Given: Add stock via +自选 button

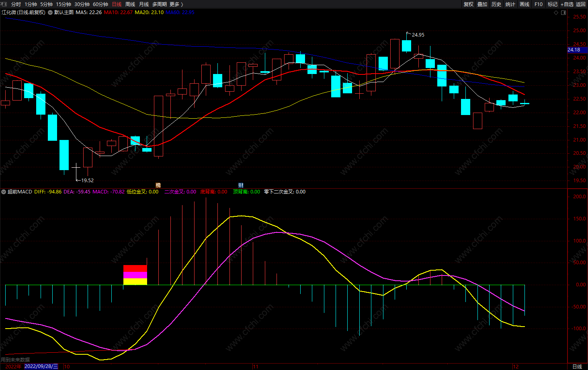Looking at the screenshot, I should (x=567, y=4).
